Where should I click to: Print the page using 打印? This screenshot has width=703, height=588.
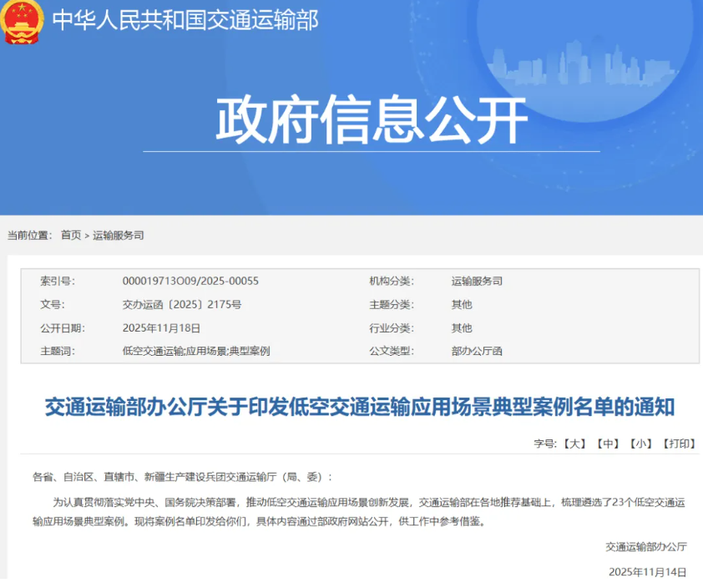pyautogui.click(x=678, y=444)
